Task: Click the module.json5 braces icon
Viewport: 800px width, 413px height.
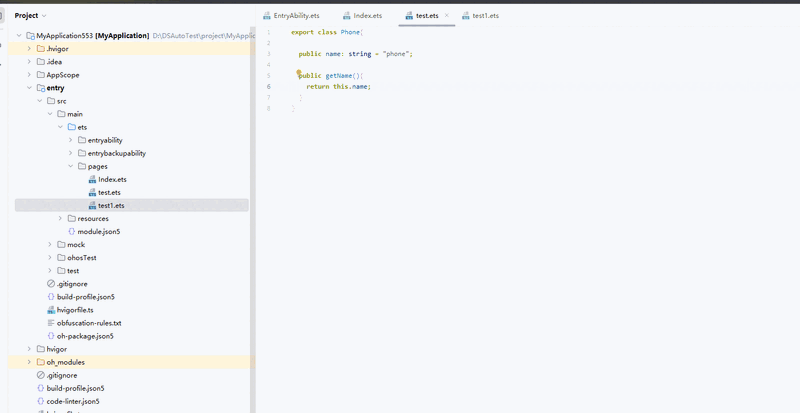Action: click(72, 231)
